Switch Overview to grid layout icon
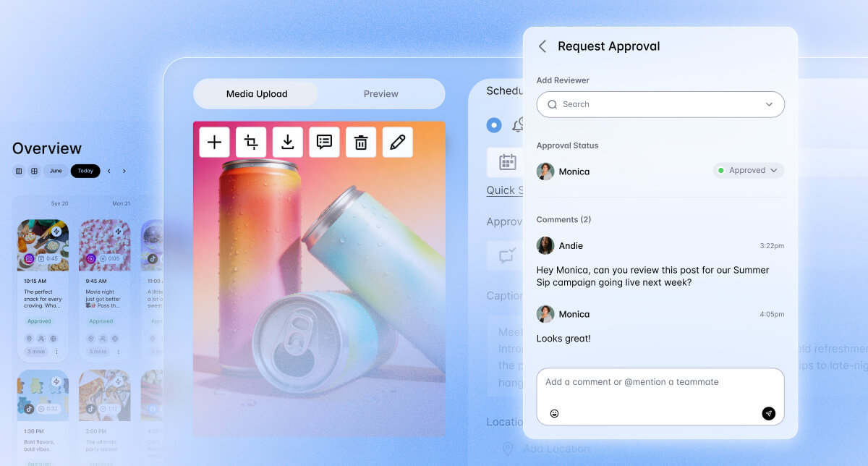Screen dimensions: 868x466 tap(34, 171)
